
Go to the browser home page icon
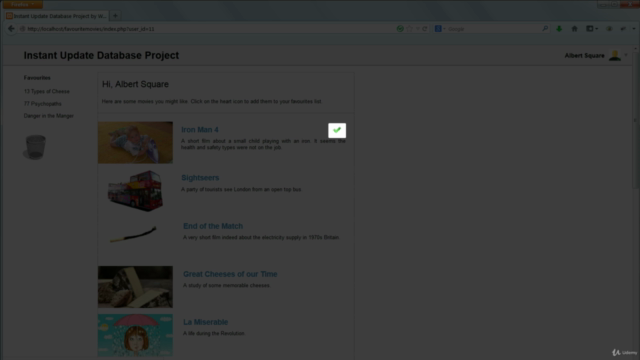coord(574,29)
